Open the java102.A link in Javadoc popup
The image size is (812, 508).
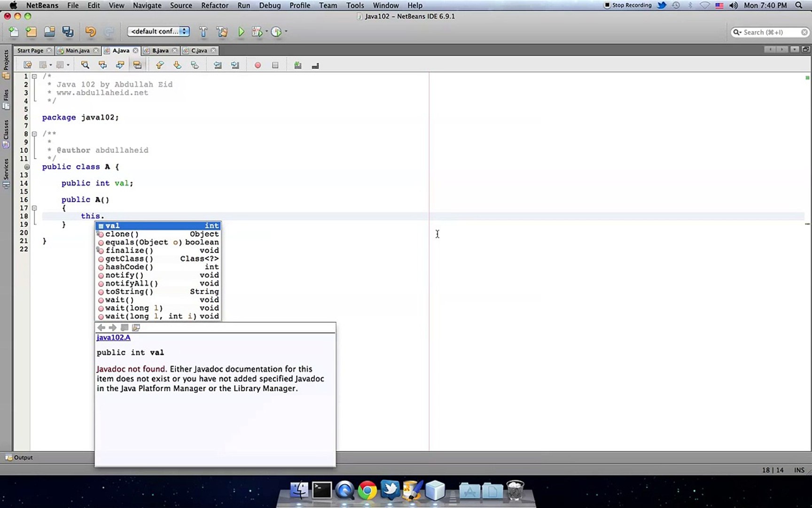coord(113,337)
